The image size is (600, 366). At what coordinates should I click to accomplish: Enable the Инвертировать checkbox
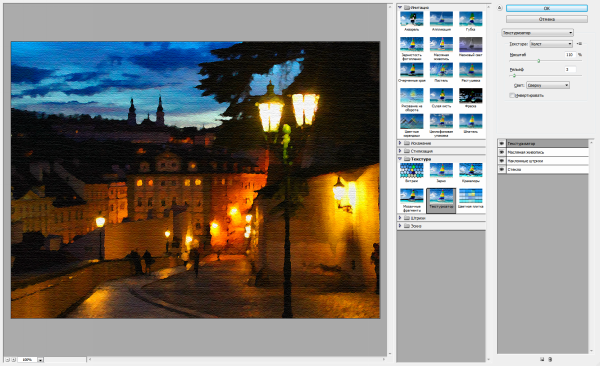512,95
